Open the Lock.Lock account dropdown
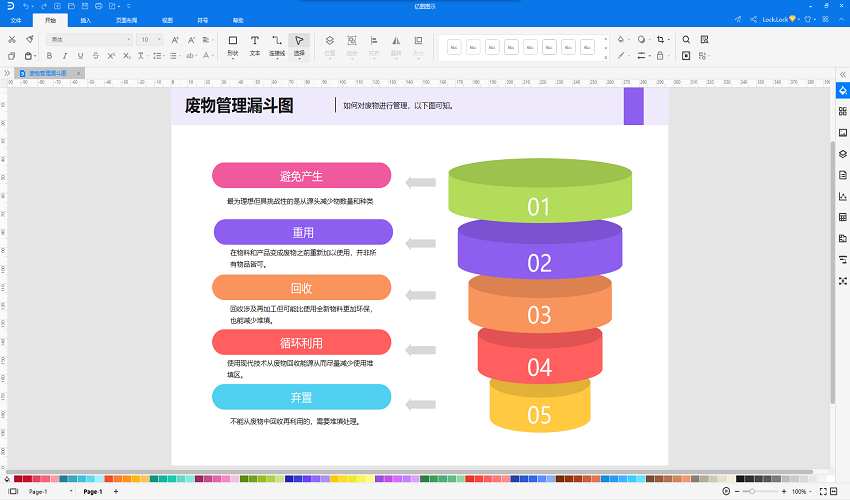Viewport: 850px width, 500px height. tap(780, 20)
